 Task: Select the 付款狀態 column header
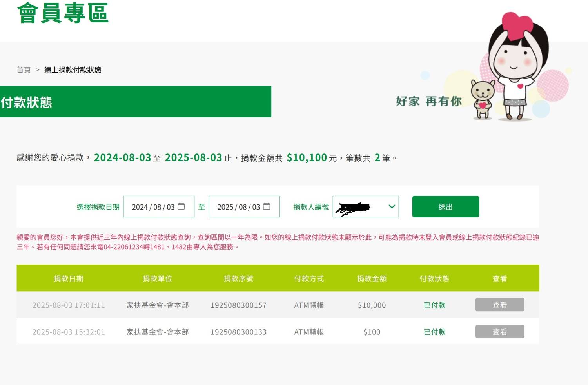tap(434, 279)
